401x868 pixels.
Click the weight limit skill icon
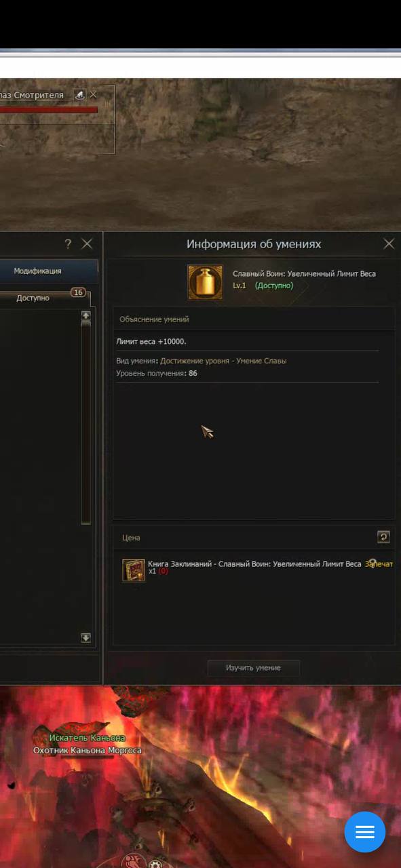click(205, 282)
